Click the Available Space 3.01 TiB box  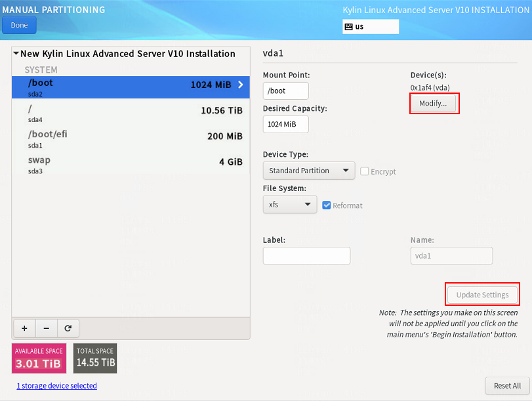39,358
